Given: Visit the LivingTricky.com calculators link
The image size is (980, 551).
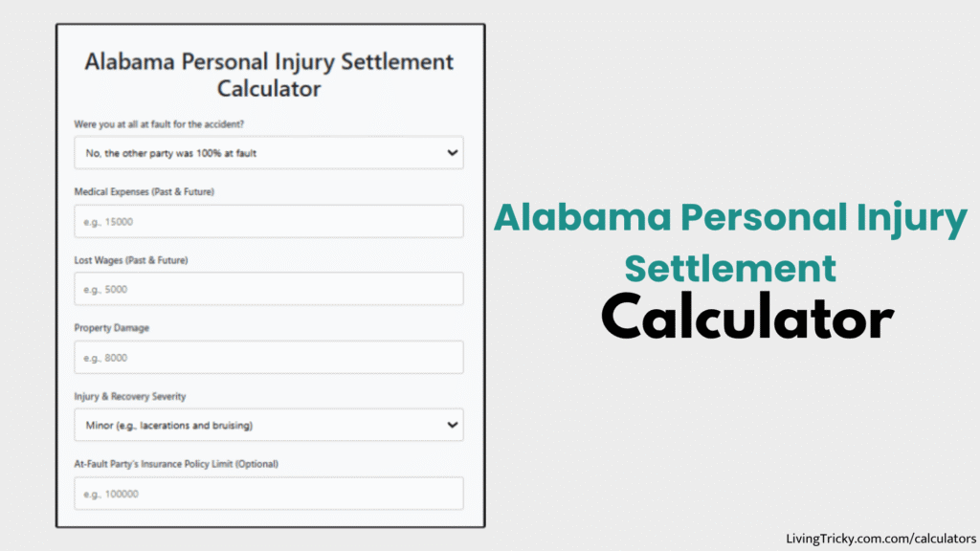Looking at the screenshot, I should pyautogui.click(x=880, y=539).
